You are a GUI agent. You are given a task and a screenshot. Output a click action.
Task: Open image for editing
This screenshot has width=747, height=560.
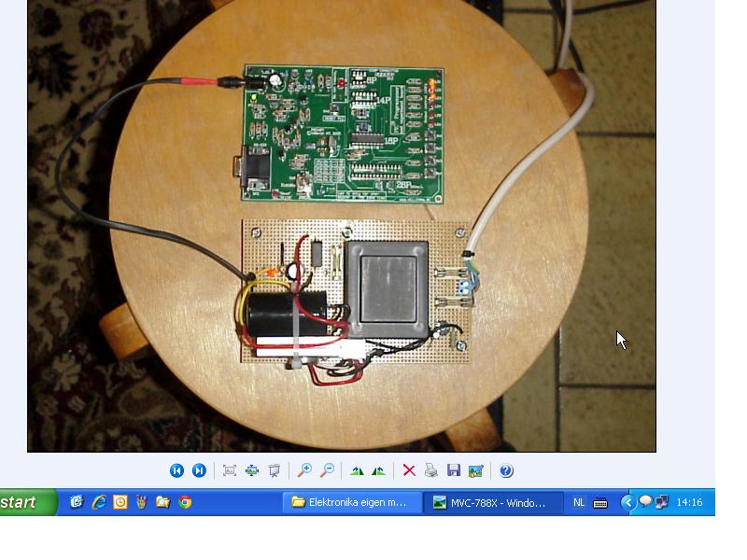(476, 471)
